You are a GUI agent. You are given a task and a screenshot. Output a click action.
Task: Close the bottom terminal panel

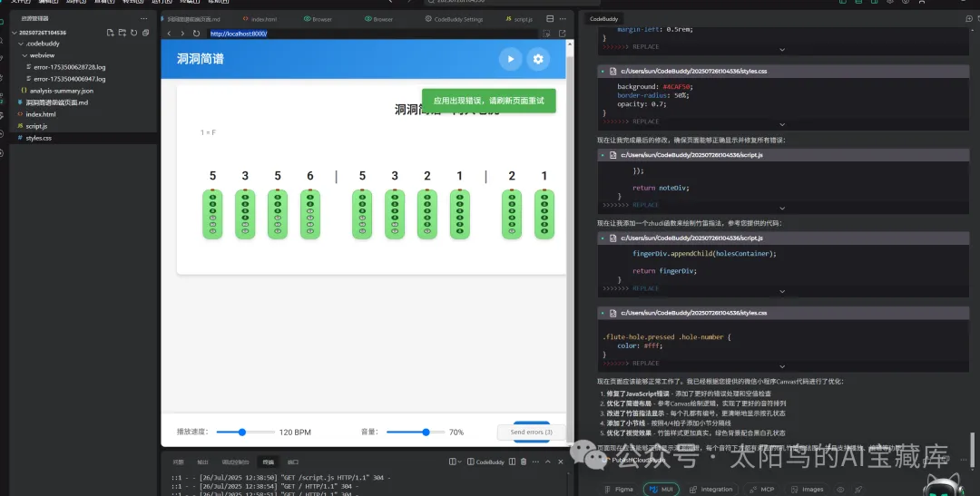(x=561, y=462)
